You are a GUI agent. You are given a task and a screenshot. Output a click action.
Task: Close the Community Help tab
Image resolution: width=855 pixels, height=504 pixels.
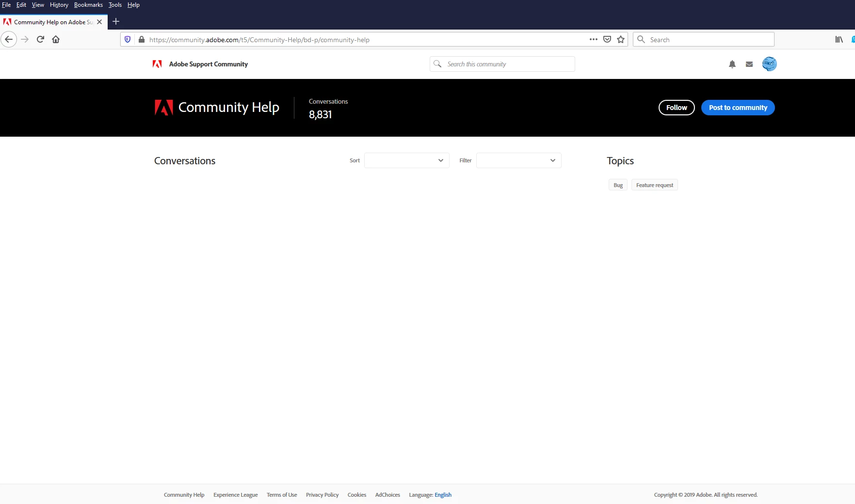click(x=99, y=22)
